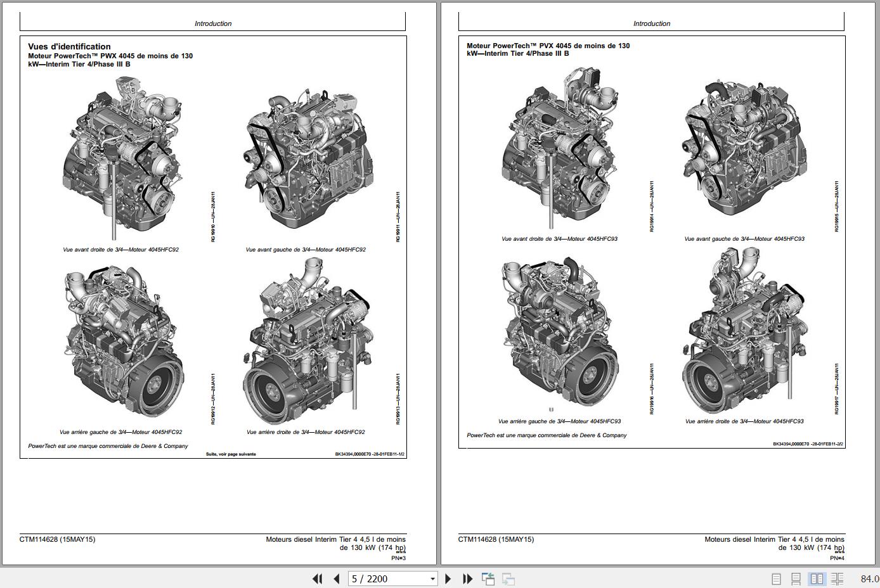Select the two-page facing view
This screenshot has width=880, height=588.
[817, 579]
